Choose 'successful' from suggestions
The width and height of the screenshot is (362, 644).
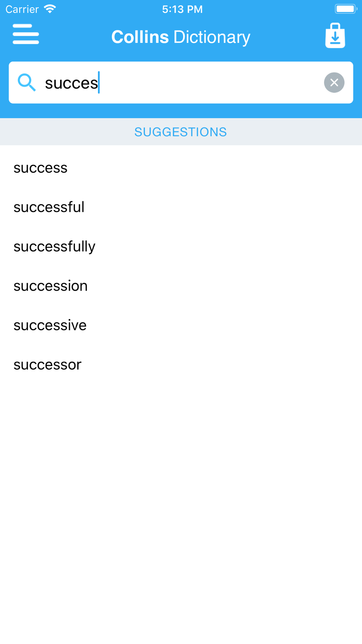pyautogui.click(x=181, y=207)
